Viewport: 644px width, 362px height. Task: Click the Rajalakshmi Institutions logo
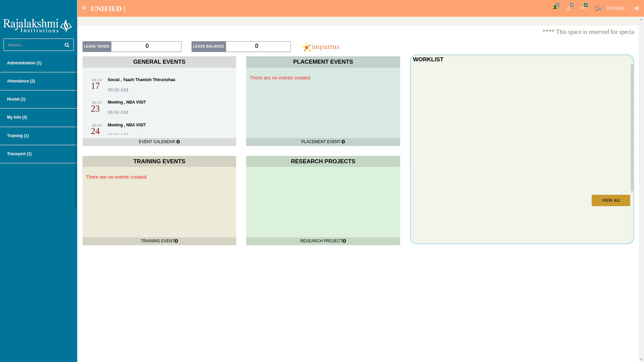pyautogui.click(x=38, y=25)
